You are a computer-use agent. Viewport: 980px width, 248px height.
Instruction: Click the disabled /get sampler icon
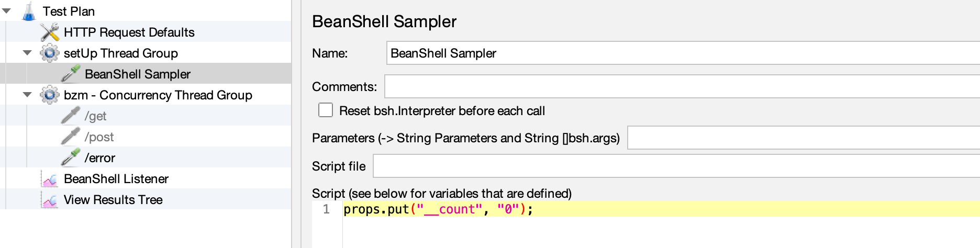click(x=71, y=116)
